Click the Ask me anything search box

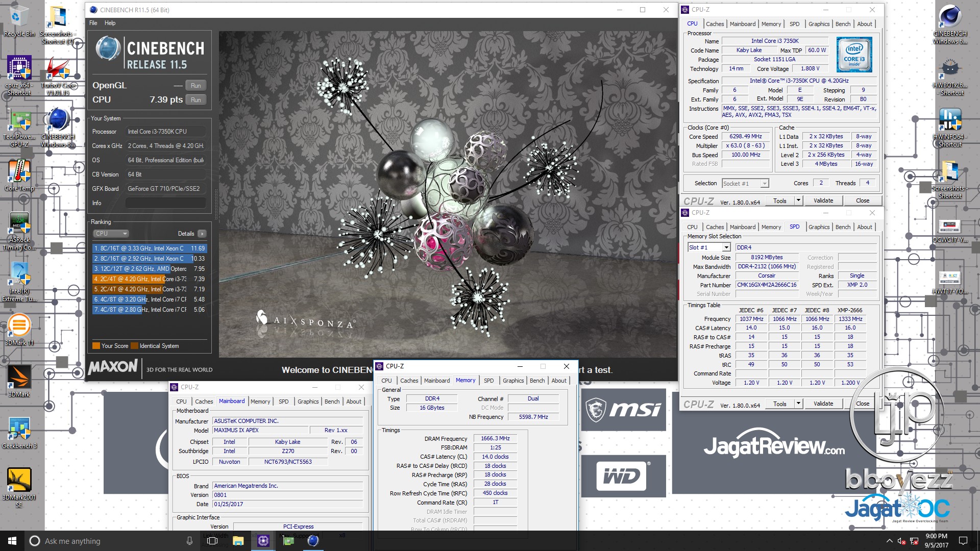112,541
